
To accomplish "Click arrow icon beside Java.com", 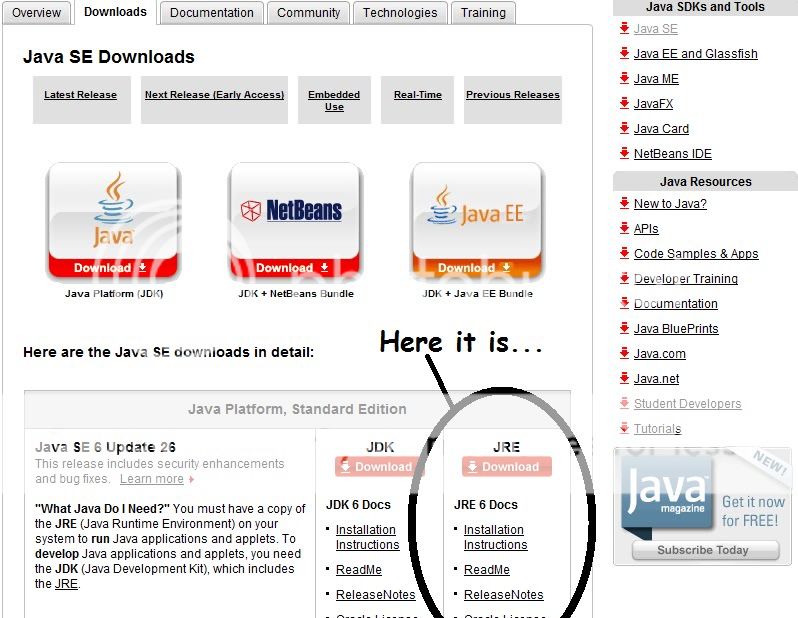I will [624, 353].
